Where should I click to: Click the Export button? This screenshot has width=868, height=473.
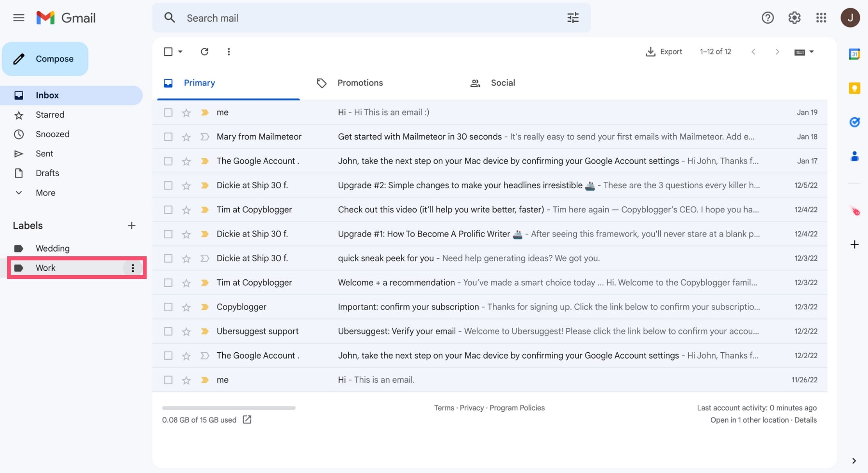[664, 52]
